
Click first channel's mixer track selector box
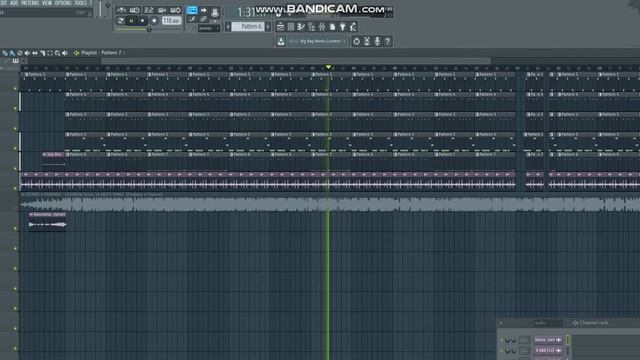coord(524,340)
